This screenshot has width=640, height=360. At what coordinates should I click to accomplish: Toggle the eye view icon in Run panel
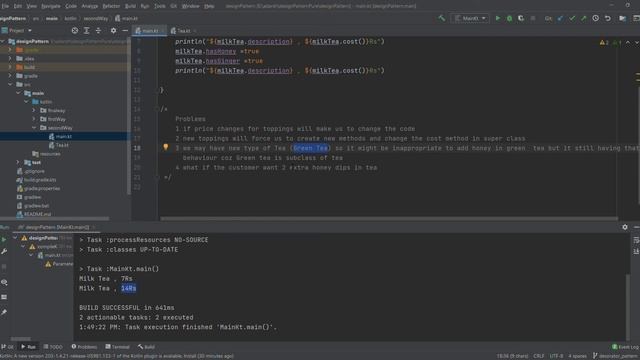(x=4, y=282)
